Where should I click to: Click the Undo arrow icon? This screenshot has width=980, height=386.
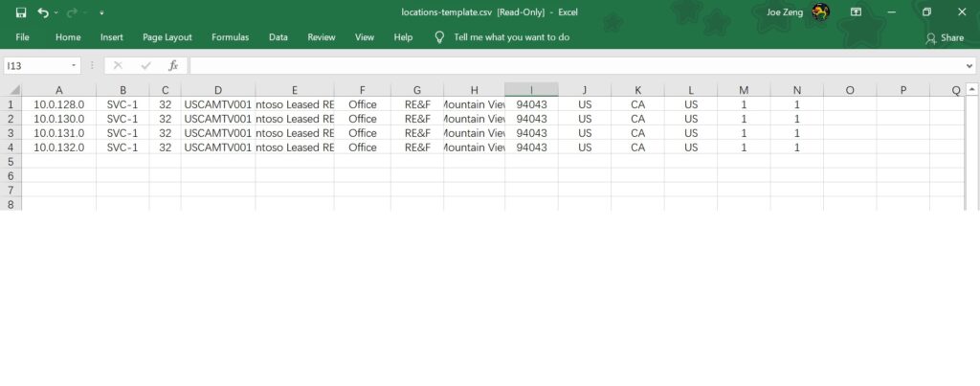[43, 12]
